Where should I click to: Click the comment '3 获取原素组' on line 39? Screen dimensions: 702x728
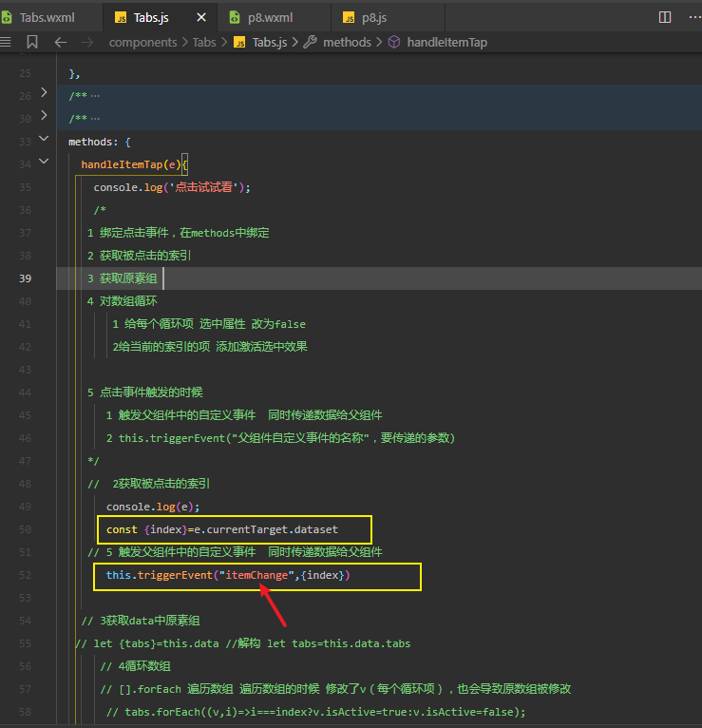pos(122,278)
